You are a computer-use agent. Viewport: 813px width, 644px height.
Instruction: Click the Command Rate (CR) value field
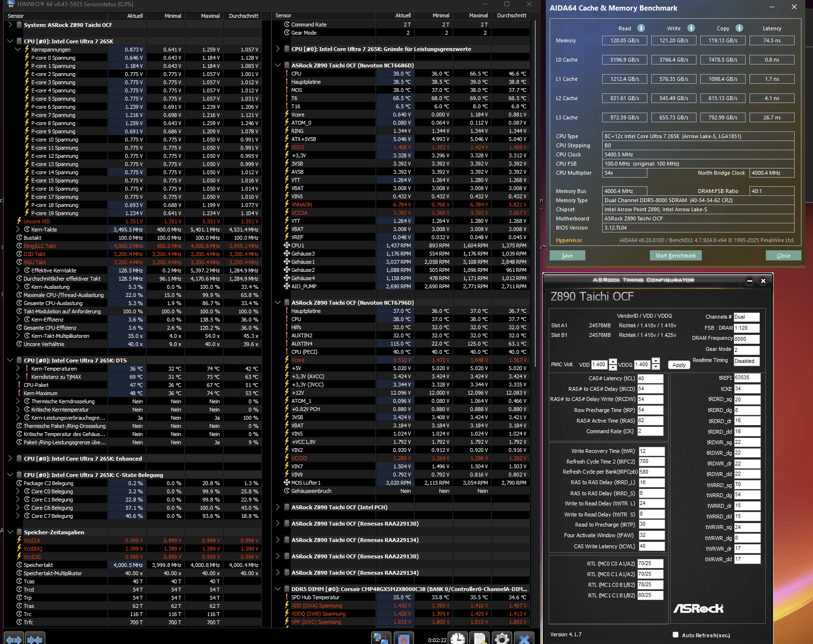[650, 431]
